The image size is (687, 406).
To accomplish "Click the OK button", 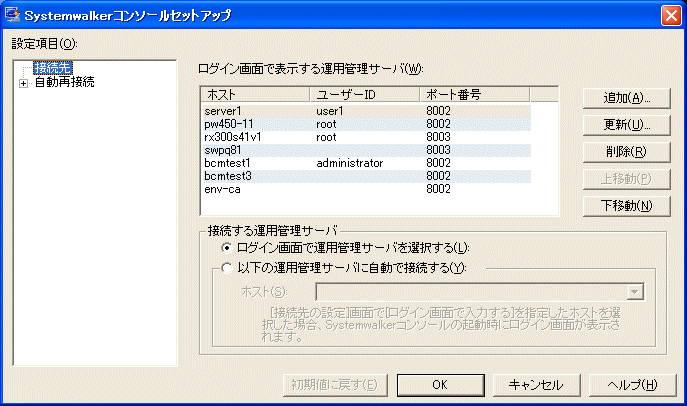I will (440, 385).
